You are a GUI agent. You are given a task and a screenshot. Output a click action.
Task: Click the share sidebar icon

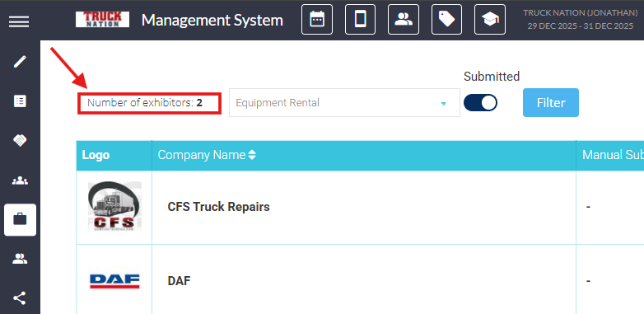(20, 298)
